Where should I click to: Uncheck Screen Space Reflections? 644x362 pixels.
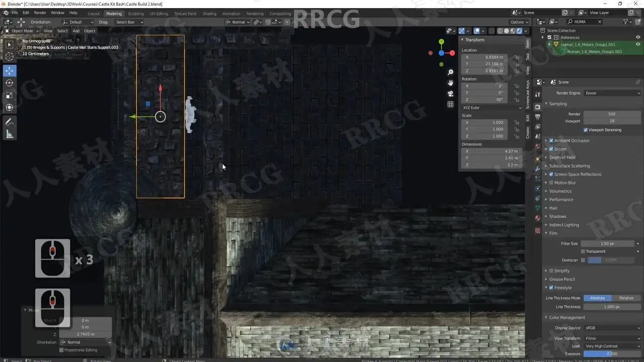click(551, 174)
